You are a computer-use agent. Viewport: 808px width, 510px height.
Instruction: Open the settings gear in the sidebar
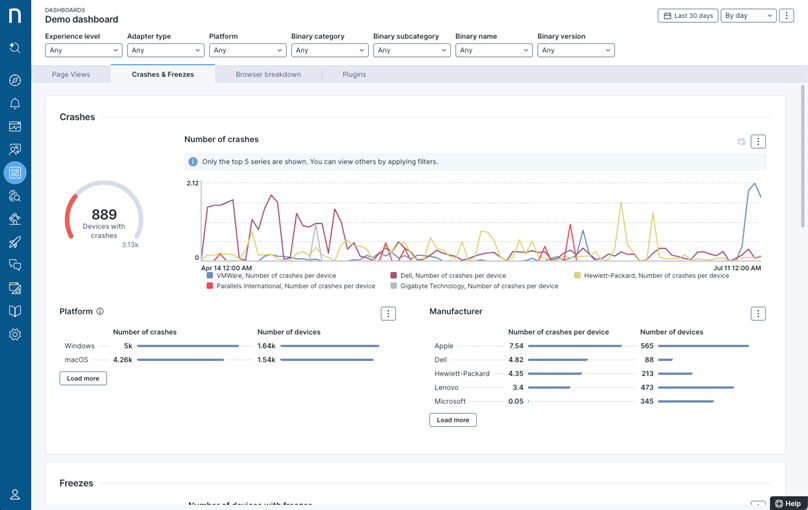click(x=15, y=335)
